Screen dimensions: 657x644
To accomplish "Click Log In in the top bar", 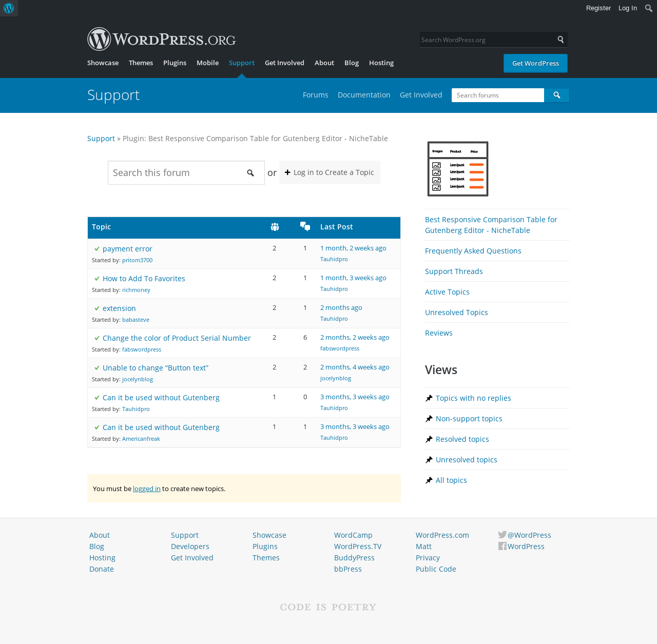I will tap(627, 8).
